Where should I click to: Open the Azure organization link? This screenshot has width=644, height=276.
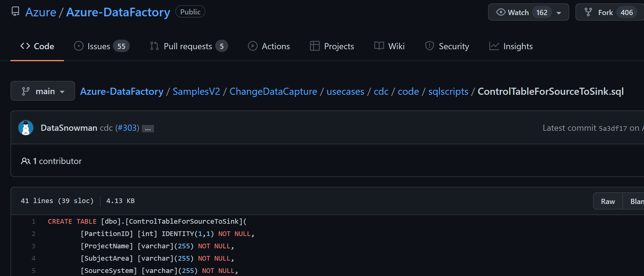(41, 12)
